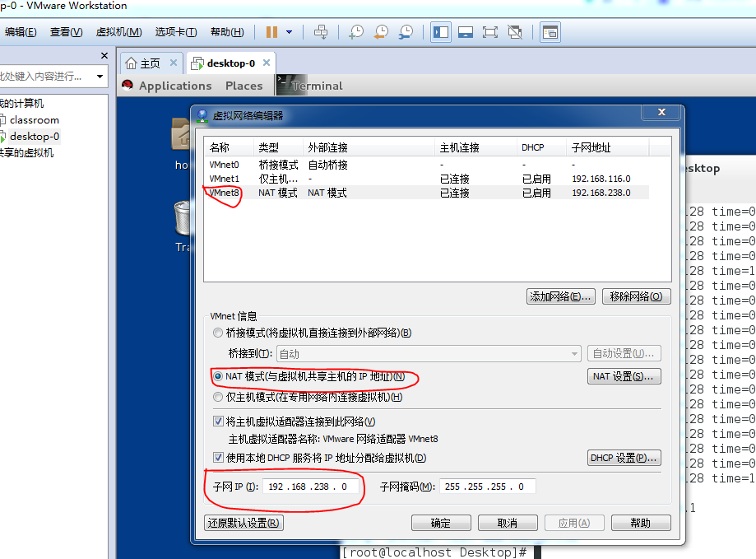Image resolution: width=756 pixels, height=559 pixels.
Task: Select the VMnet0 row in network list
Action: pyautogui.click(x=427, y=165)
